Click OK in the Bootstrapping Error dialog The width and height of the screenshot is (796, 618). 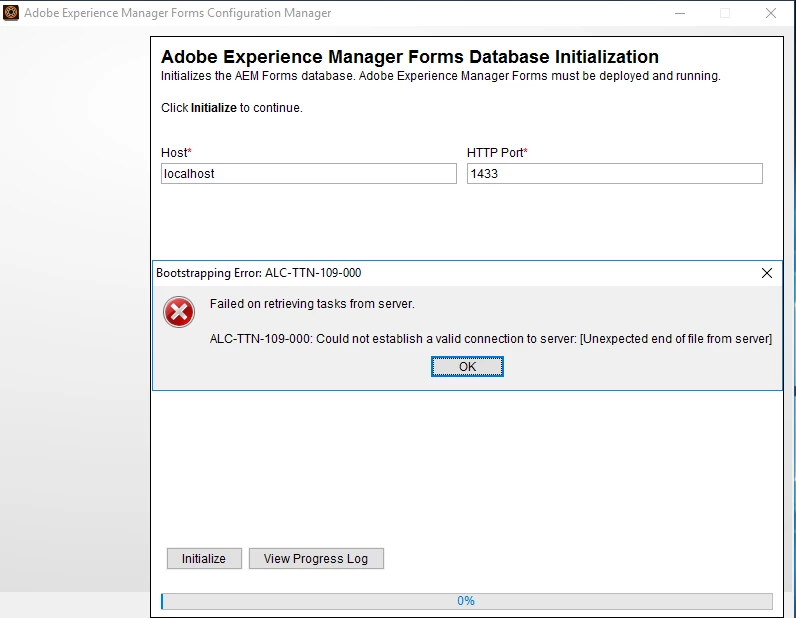(467, 367)
